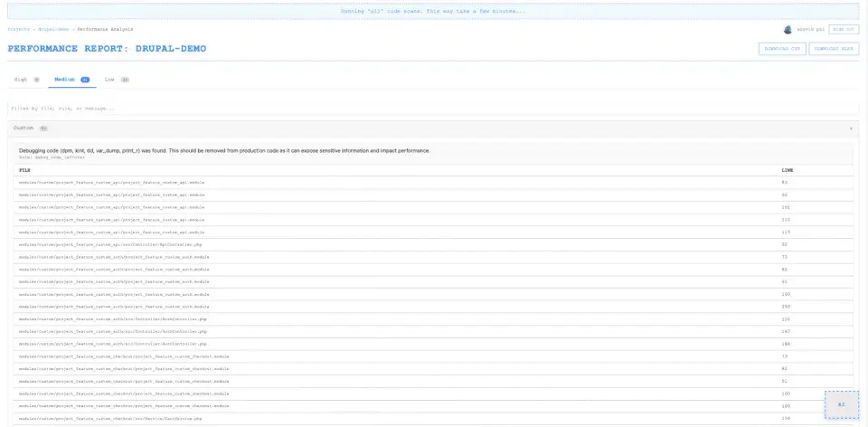The width and height of the screenshot is (868, 427).
Task: Switch to the High severity tab
Action: point(26,80)
